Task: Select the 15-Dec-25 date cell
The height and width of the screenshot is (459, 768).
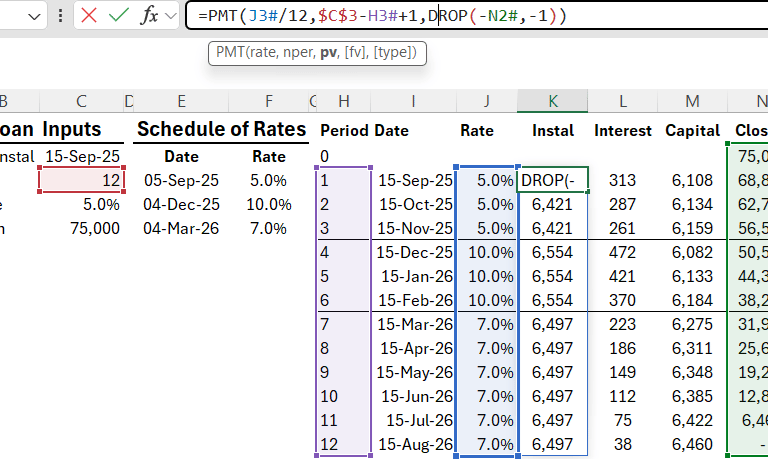Action: 413,252
